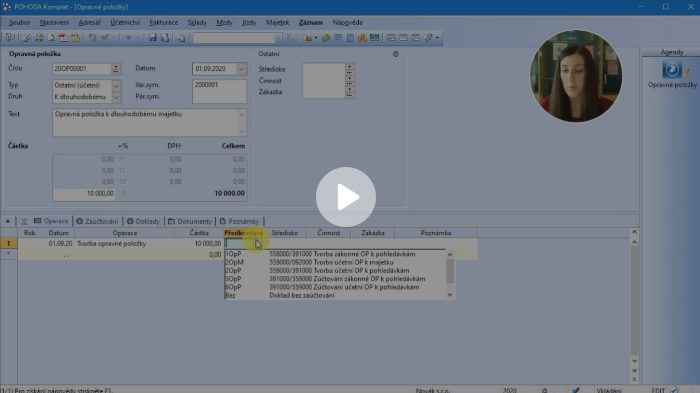Open the Adresář menu
The height and width of the screenshot is (393, 700).
pos(89,22)
